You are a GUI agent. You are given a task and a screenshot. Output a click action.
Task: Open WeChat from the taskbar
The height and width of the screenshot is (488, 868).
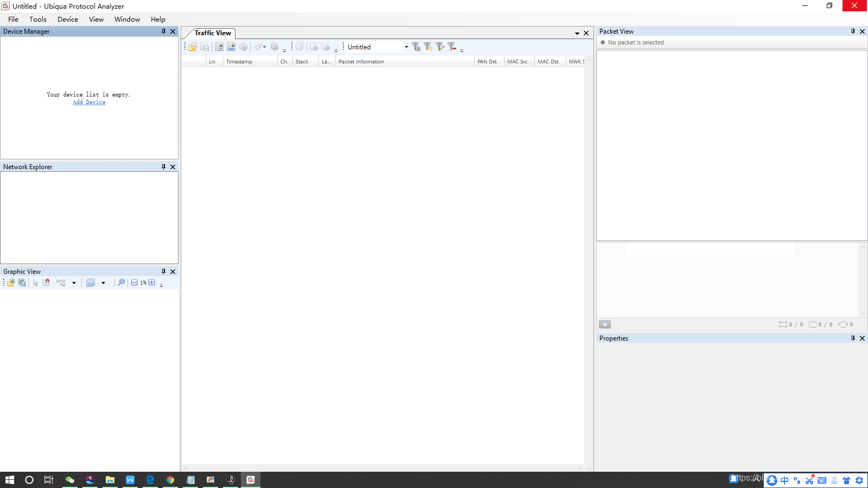[70, 480]
